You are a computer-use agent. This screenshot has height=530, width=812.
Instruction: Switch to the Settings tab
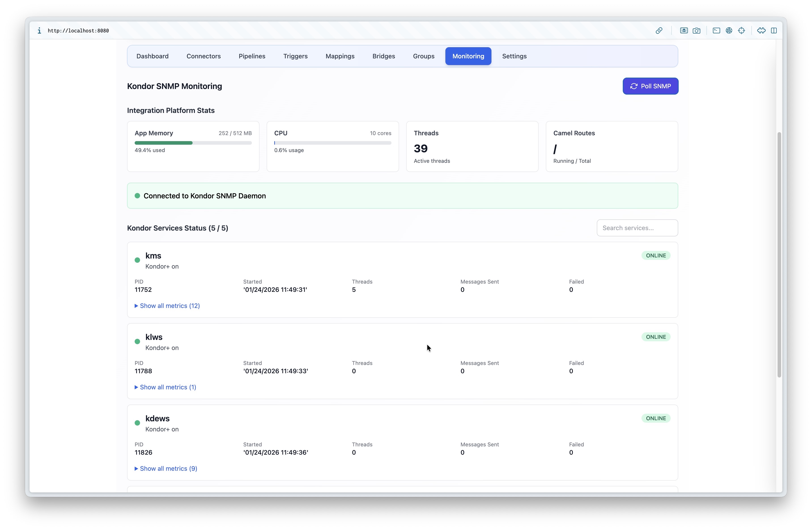click(x=514, y=56)
